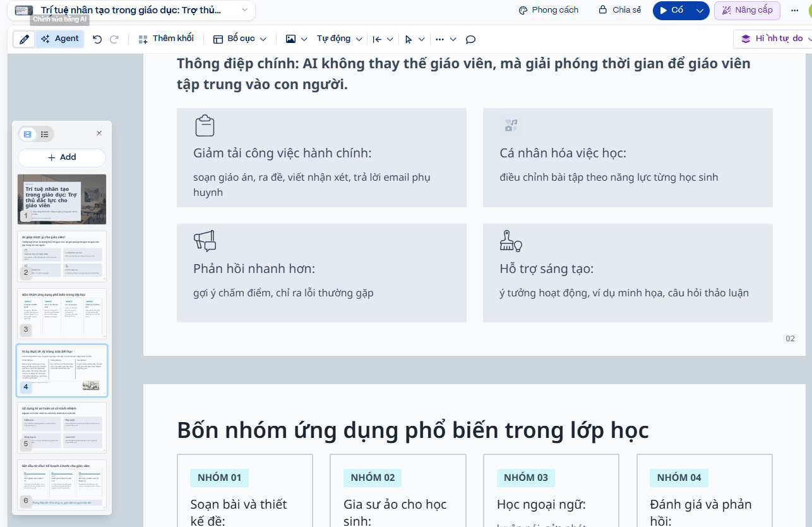Open slide 3 thumbnail in sidebar
This screenshot has width=812, height=527.
click(62, 313)
